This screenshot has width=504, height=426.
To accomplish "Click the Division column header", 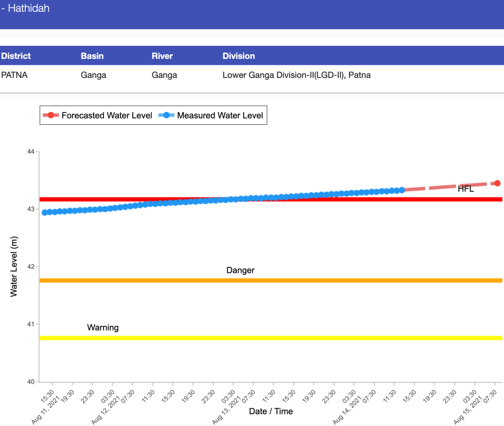I will click(x=239, y=56).
